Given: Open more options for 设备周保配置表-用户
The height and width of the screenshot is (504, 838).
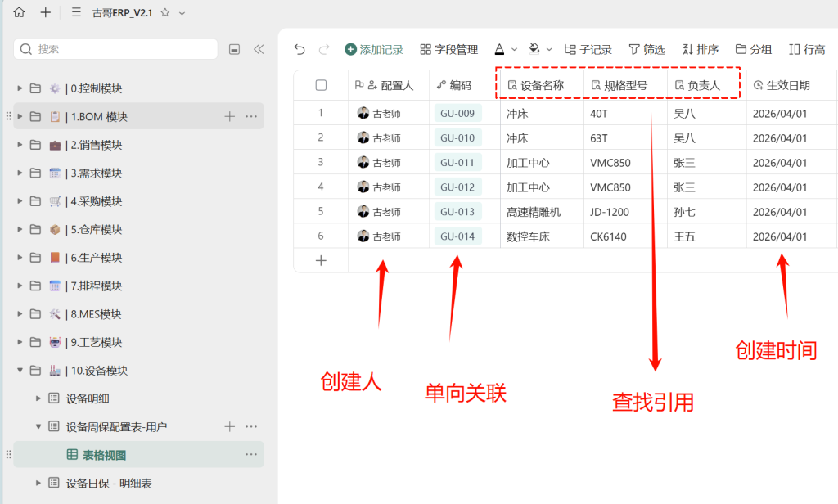Looking at the screenshot, I should (x=251, y=426).
